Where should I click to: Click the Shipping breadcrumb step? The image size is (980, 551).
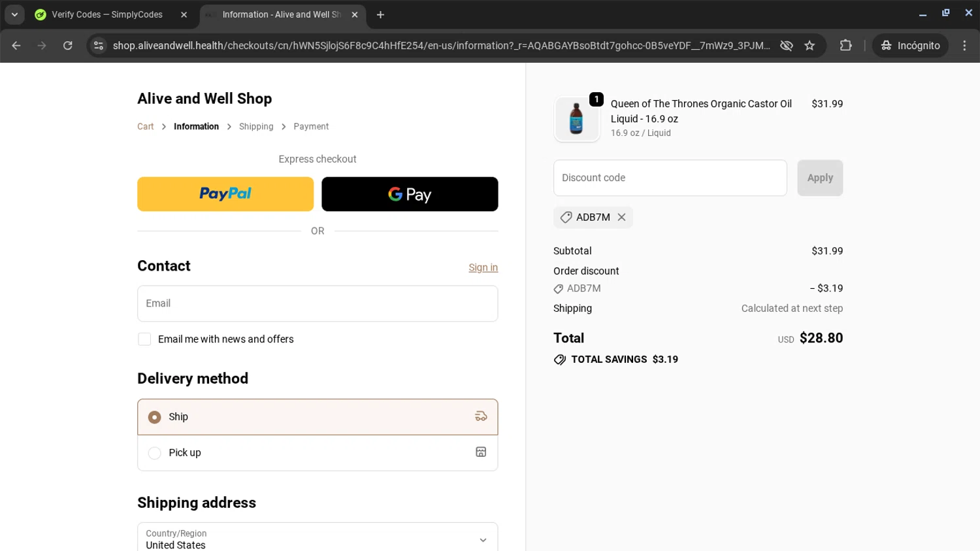(x=256, y=126)
